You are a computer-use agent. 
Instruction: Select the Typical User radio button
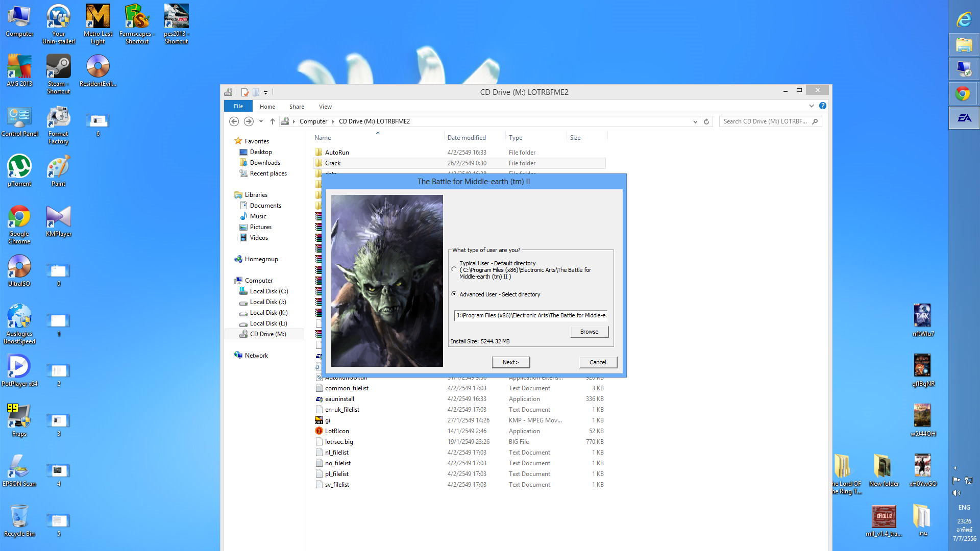(454, 269)
